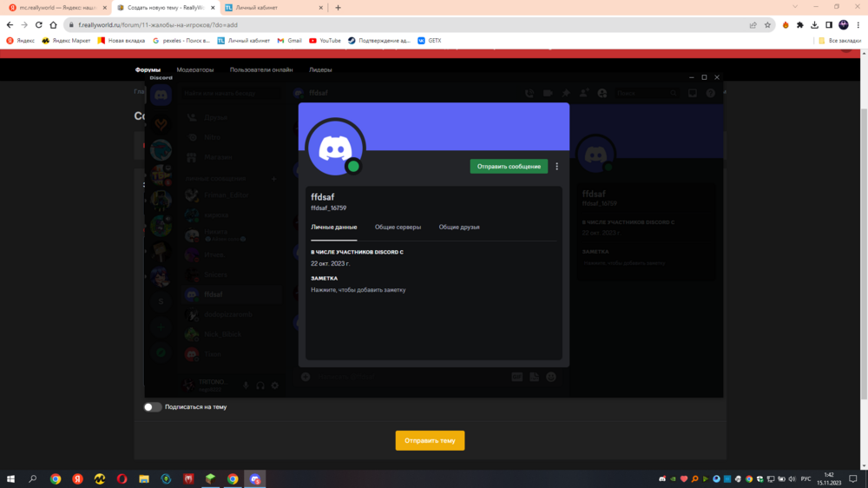
Task: Open Windows taskbar search
Action: (33, 478)
